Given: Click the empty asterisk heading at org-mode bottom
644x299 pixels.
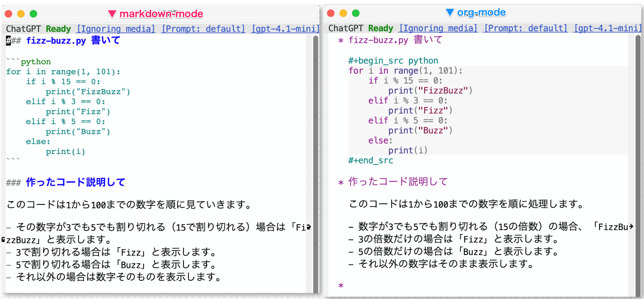Looking at the screenshot, I should pyautogui.click(x=341, y=285).
